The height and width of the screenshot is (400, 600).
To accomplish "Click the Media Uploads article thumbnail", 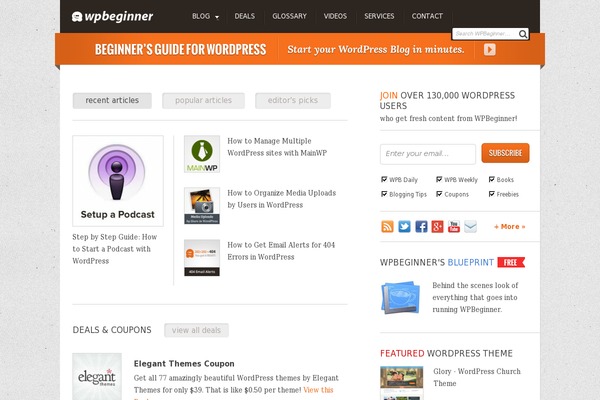I will pos(202,206).
